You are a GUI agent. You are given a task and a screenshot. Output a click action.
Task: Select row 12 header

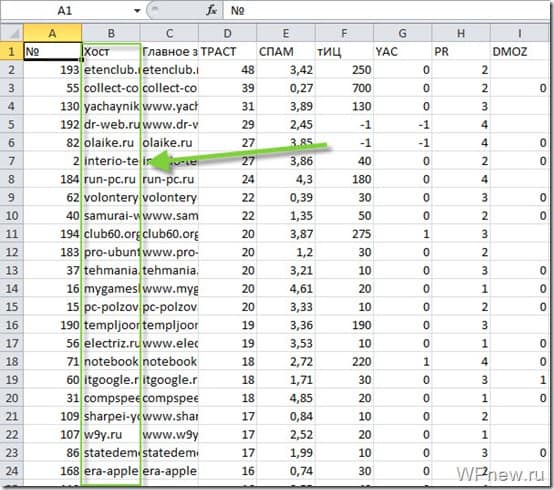coord(12,252)
